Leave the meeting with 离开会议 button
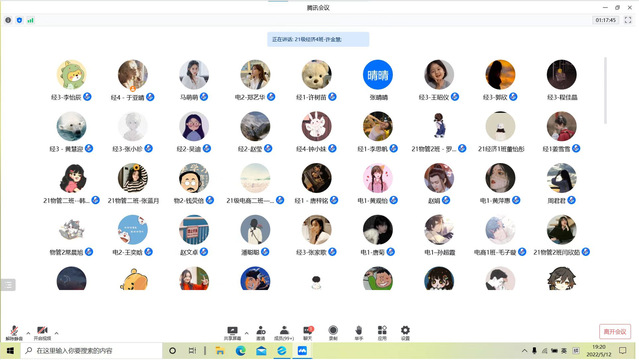 click(x=615, y=331)
